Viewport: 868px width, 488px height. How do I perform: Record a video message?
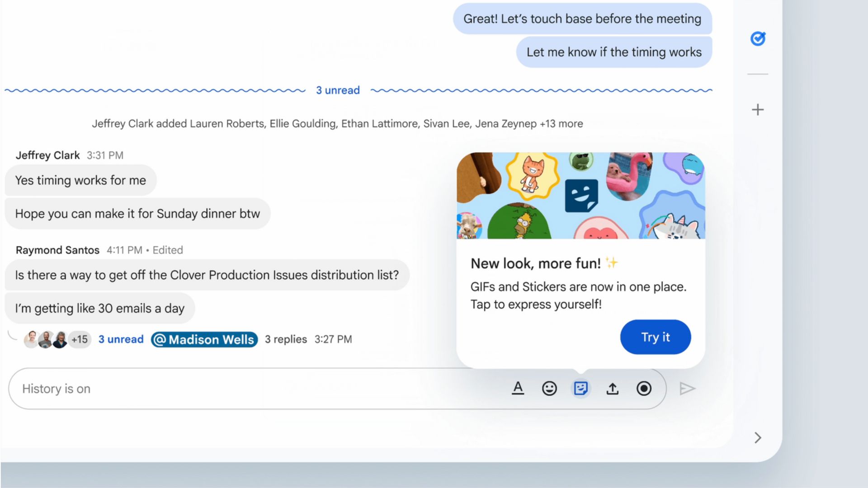coord(644,388)
